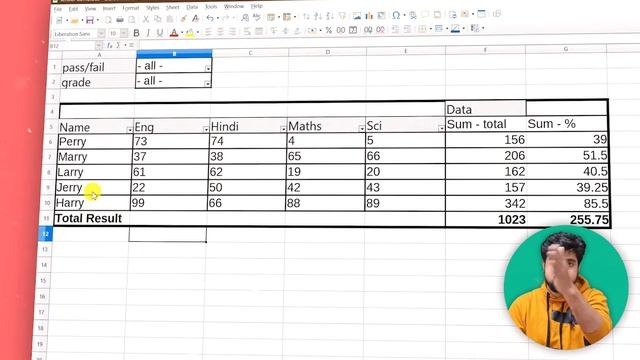Click the Undo arrow icon
The height and width of the screenshot is (360, 640).
[x=210, y=18]
